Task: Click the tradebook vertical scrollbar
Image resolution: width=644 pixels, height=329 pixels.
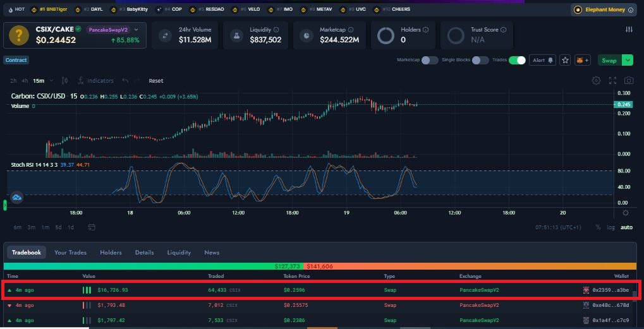Action: [x=635, y=296]
